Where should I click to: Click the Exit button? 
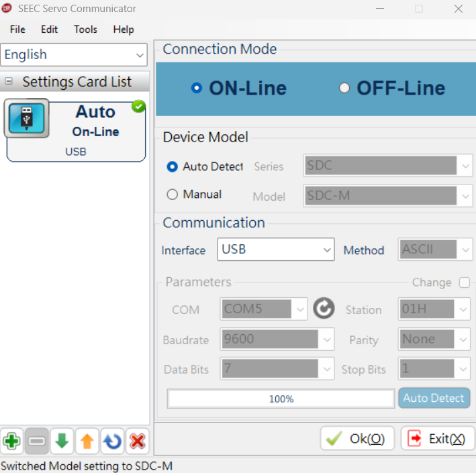click(438, 439)
